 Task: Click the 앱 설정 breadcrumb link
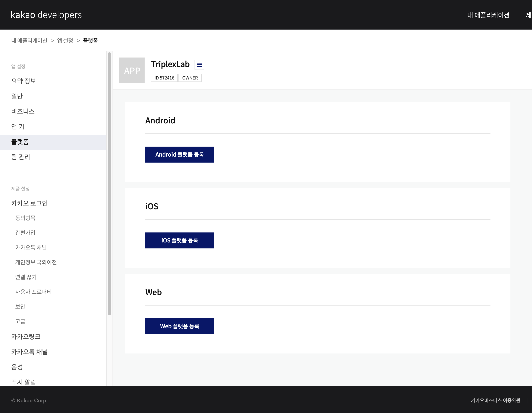coord(65,41)
